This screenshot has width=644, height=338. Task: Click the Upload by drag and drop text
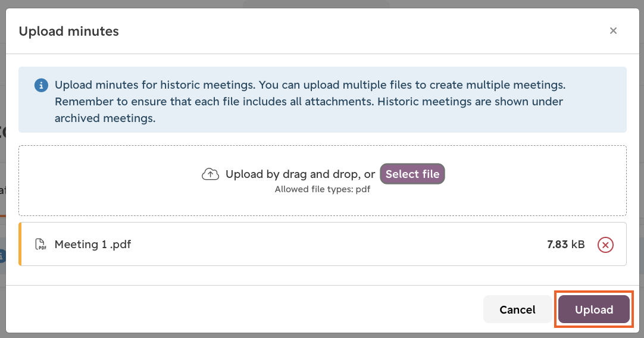[300, 174]
